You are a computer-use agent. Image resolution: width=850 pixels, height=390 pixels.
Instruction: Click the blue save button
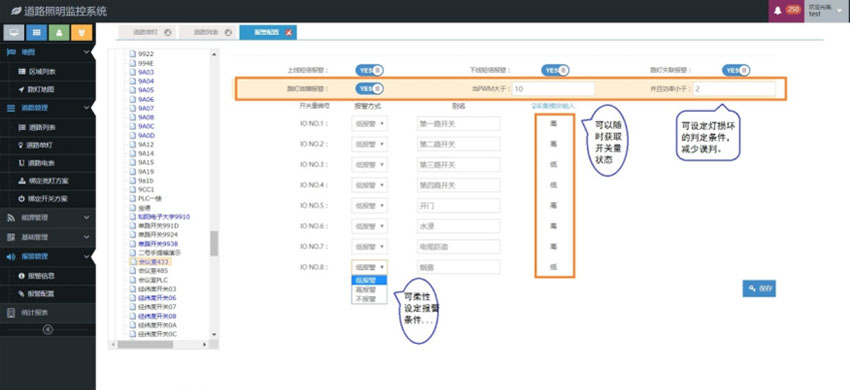coord(759,289)
